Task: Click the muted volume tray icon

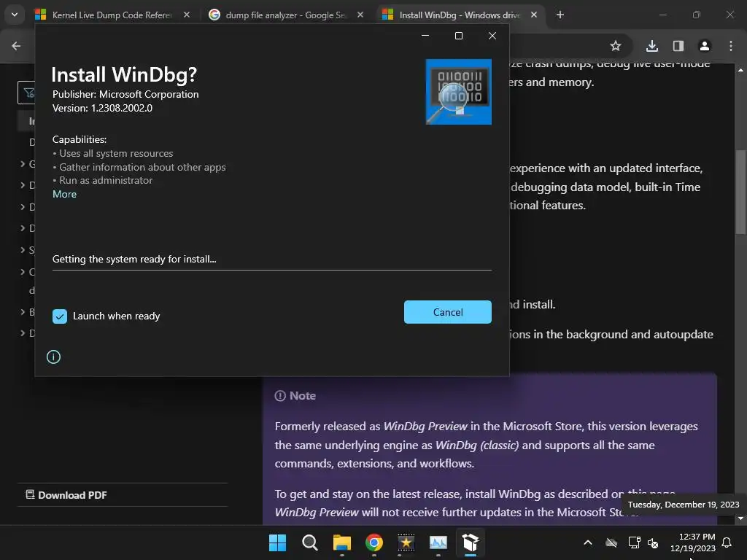Action: pyautogui.click(x=653, y=542)
